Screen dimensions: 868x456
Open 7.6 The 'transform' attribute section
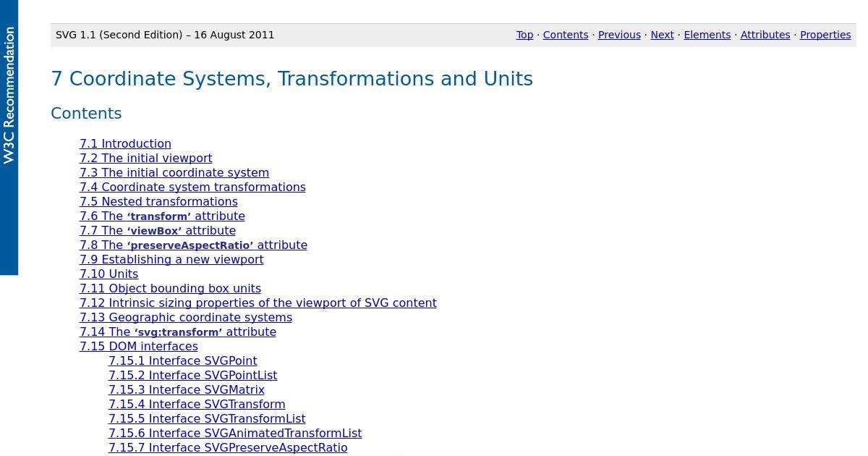click(x=162, y=216)
